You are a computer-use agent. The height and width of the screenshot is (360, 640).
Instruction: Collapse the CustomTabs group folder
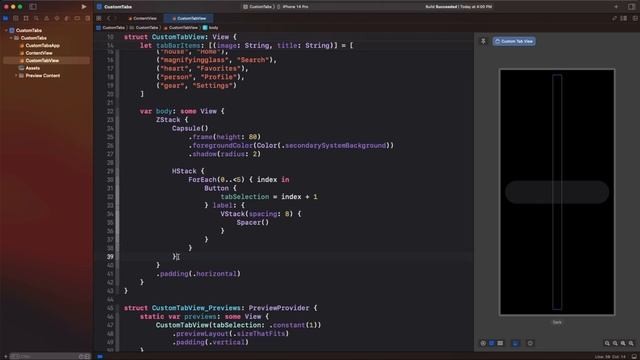click(x=11, y=38)
